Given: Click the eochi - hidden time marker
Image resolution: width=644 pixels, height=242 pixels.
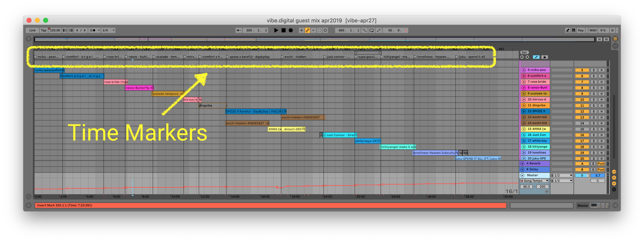Looking at the screenshot, I should point(295,57).
